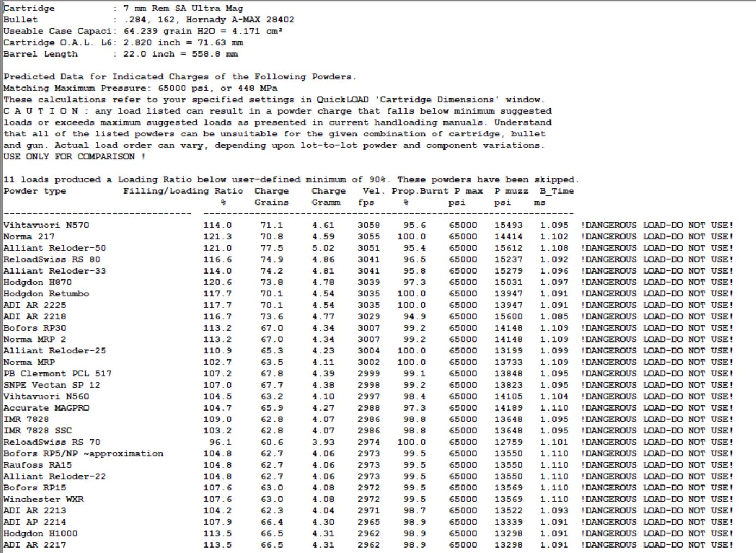Select velocity value 3058 in Vihtavuori N570 row
Viewport: 756px width, 553px height.
click(368, 225)
